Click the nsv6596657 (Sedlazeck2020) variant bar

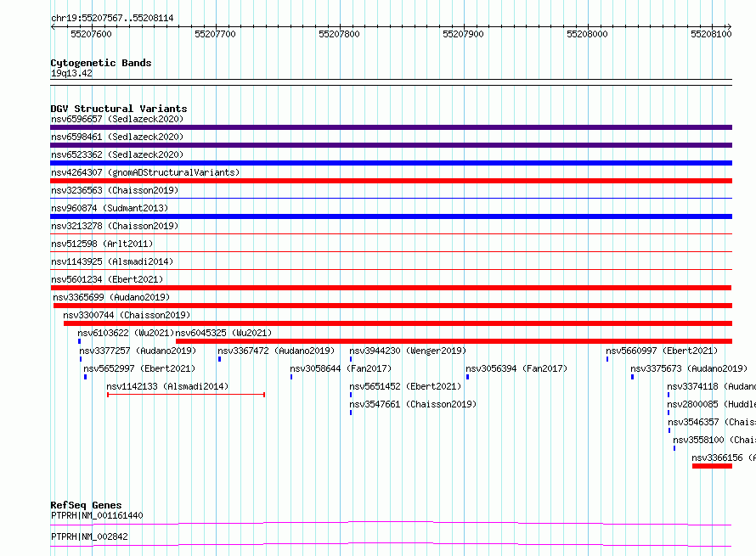pos(391,127)
